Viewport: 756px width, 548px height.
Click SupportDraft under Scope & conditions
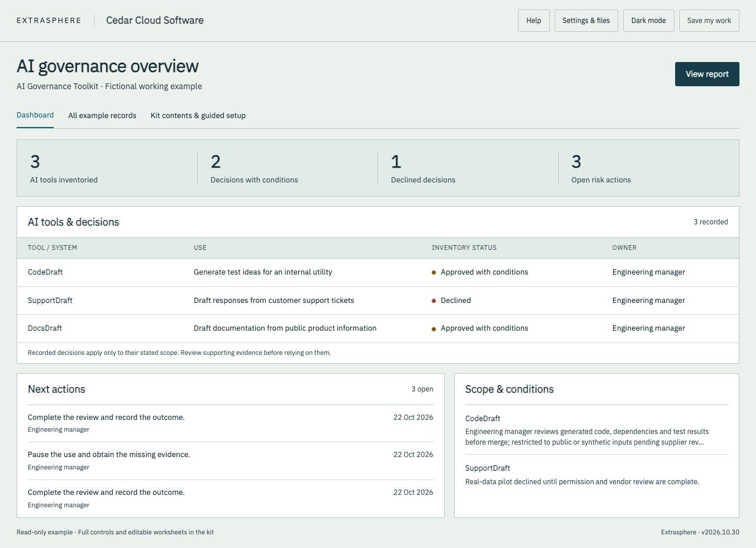[487, 468]
